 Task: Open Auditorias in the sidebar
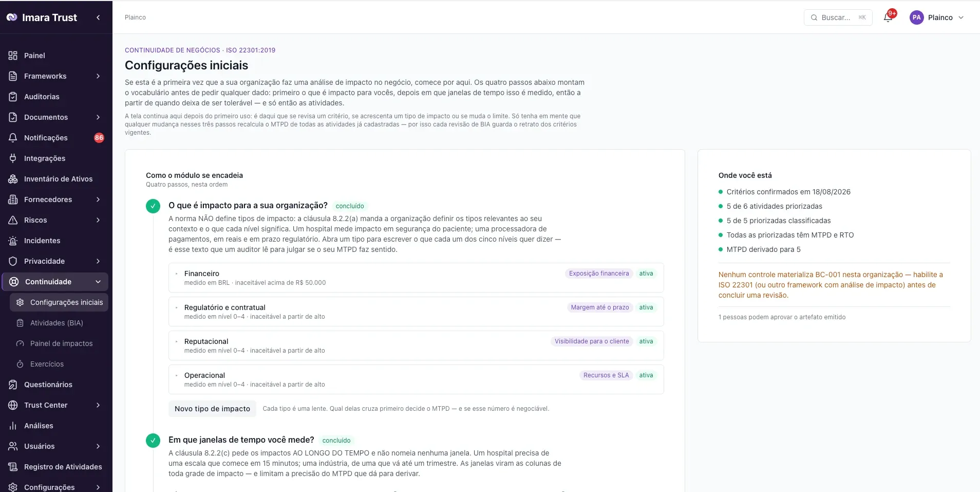pos(42,97)
